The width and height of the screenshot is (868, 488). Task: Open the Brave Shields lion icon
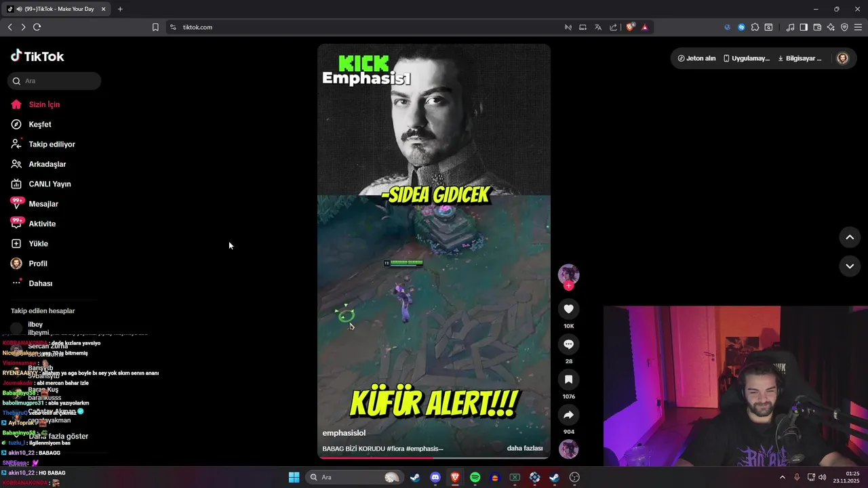pos(631,27)
